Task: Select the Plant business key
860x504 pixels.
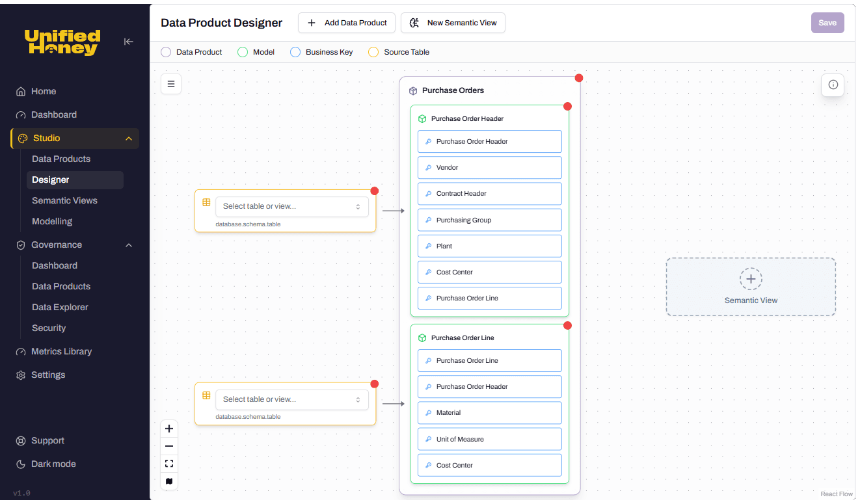Action: point(490,246)
